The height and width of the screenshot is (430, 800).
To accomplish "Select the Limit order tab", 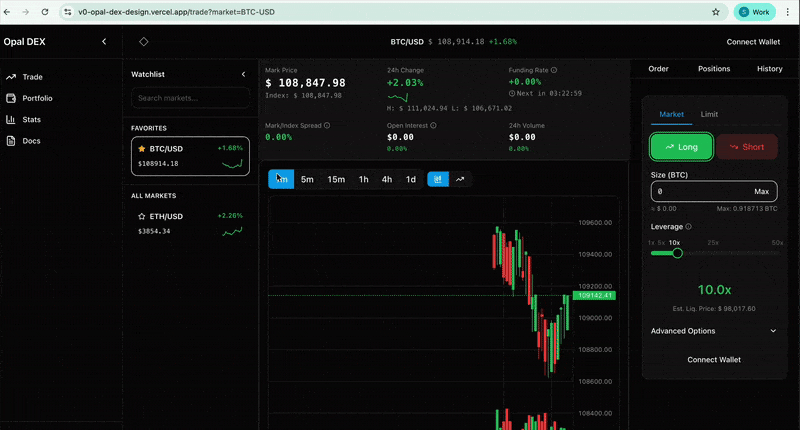I will click(709, 114).
